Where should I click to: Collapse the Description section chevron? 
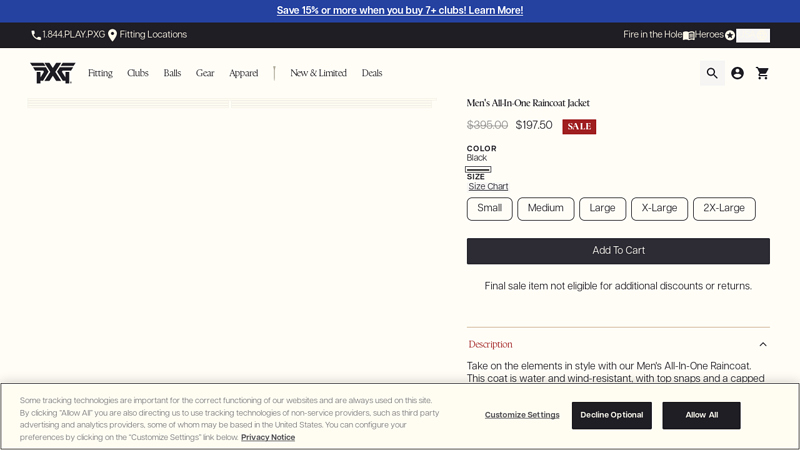tap(763, 344)
